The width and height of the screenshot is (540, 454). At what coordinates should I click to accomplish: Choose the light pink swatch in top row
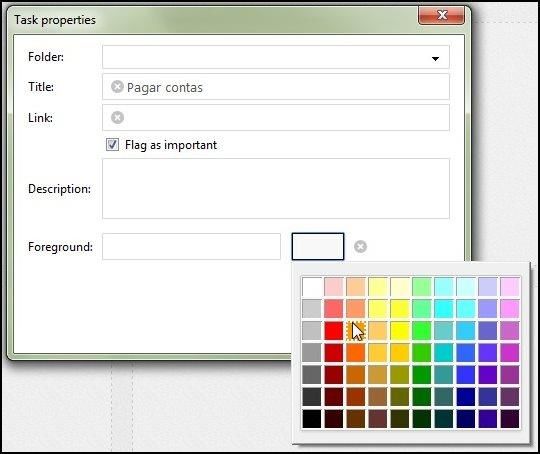coord(334,287)
